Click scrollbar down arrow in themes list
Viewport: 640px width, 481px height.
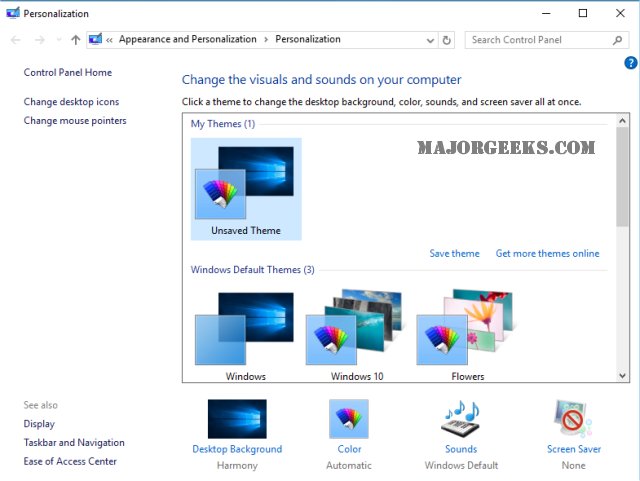pos(622,375)
